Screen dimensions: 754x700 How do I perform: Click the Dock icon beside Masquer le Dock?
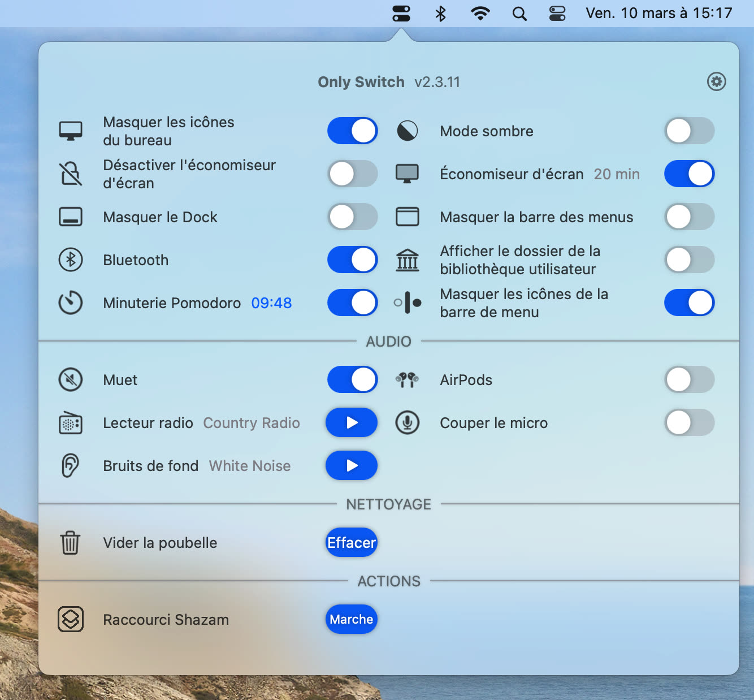(70, 217)
